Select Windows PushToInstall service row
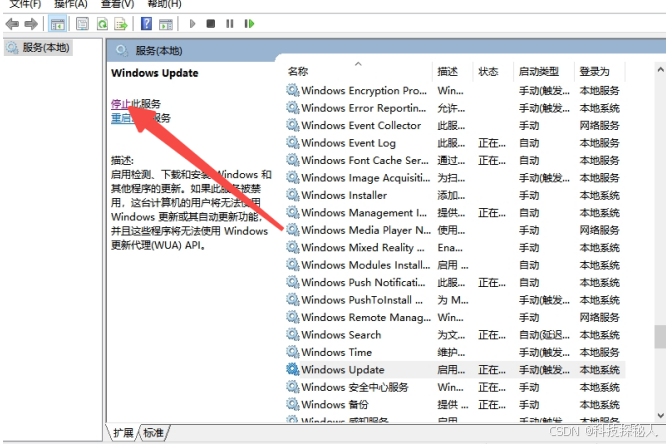The image size is (666, 445). [x=454, y=300]
